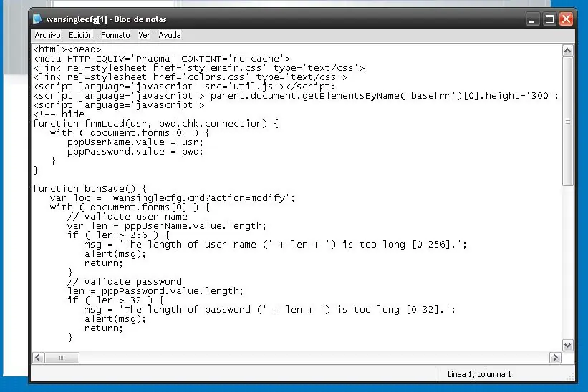Click vertical scrollbar down arrow
Viewport: 588px width, 392px height.
[568, 346]
